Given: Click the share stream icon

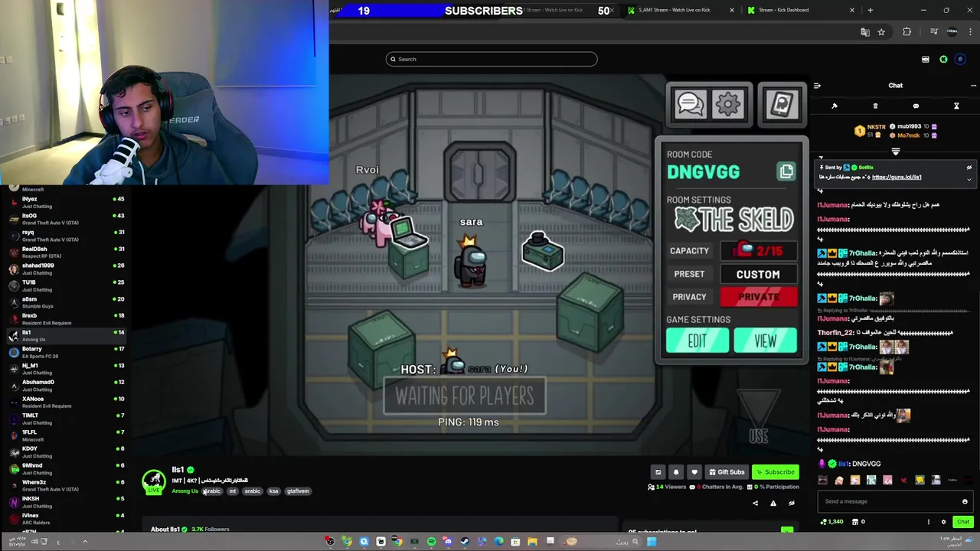Looking at the screenshot, I should pyautogui.click(x=755, y=503).
